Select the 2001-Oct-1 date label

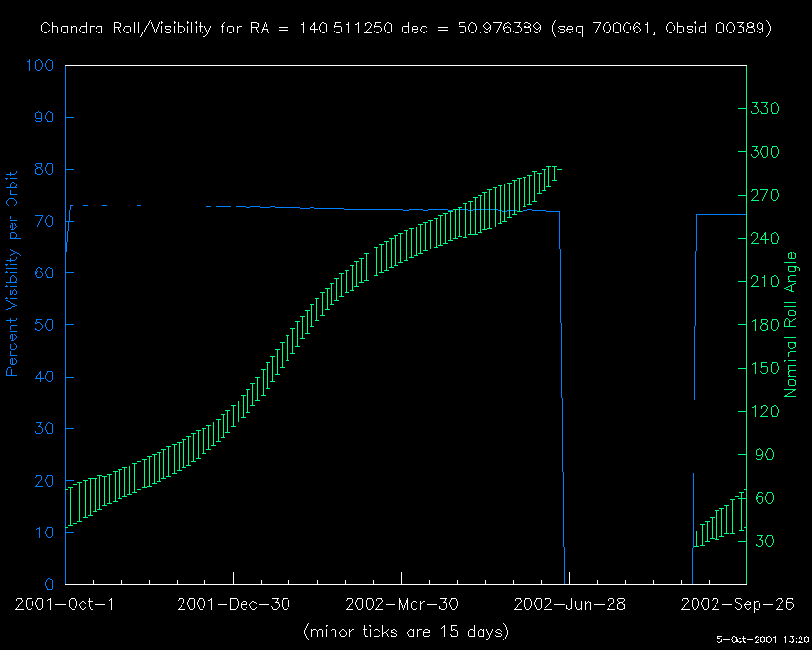(x=65, y=604)
